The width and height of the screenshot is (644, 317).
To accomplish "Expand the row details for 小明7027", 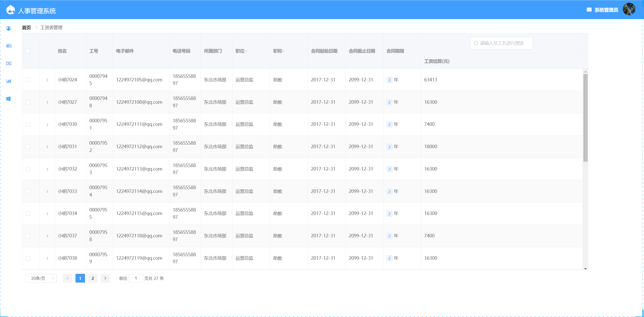I will [x=47, y=102].
